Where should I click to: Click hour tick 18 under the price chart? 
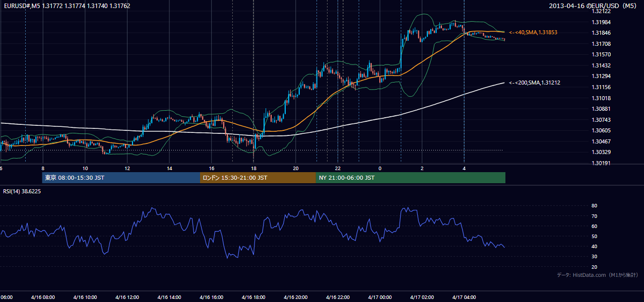pyautogui.click(x=253, y=168)
